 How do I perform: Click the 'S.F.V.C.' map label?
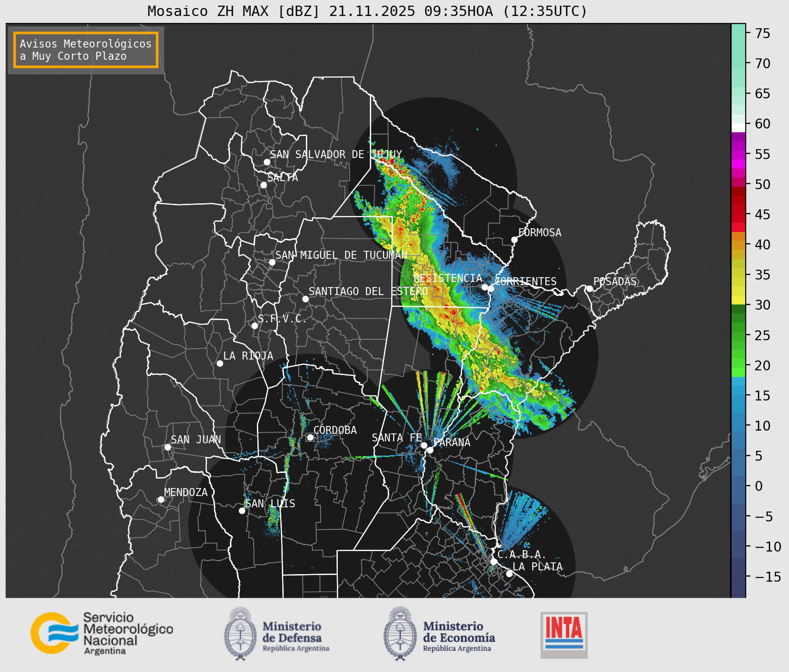[x=282, y=319]
